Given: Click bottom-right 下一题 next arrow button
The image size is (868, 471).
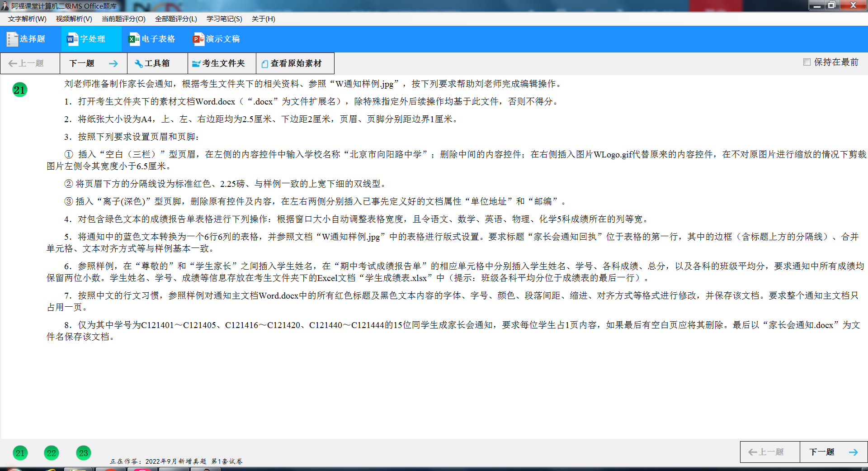Looking at the screenshot, I should [833, 452].
